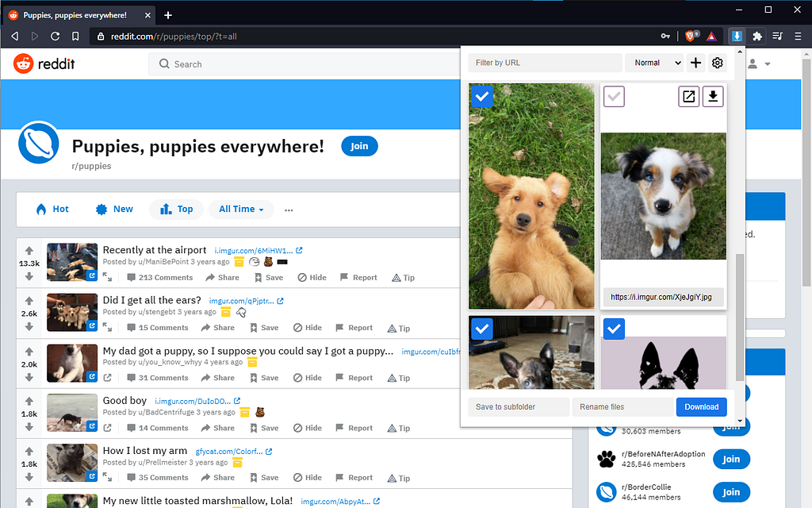Select the Top sort tab

[x=177, y=209]
